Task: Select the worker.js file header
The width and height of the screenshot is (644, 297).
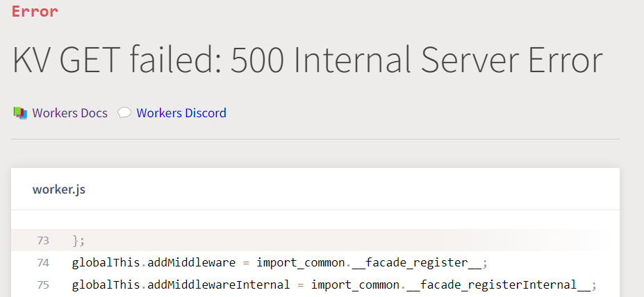Action: [x=59, y=189]
